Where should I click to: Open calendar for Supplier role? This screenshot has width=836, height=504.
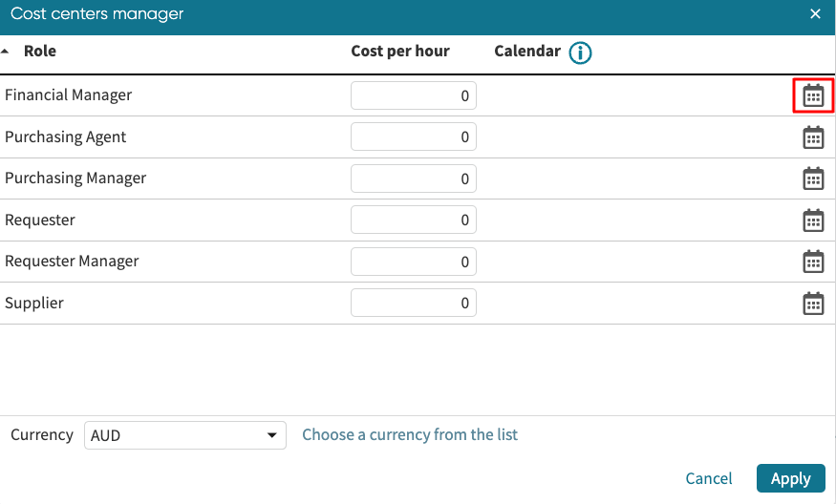[x=813, y=304]
